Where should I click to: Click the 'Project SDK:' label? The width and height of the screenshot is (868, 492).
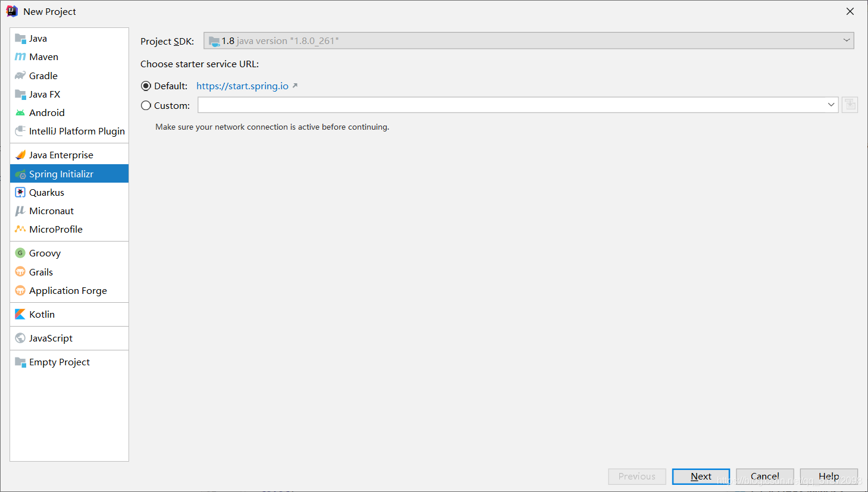point(167,41)
